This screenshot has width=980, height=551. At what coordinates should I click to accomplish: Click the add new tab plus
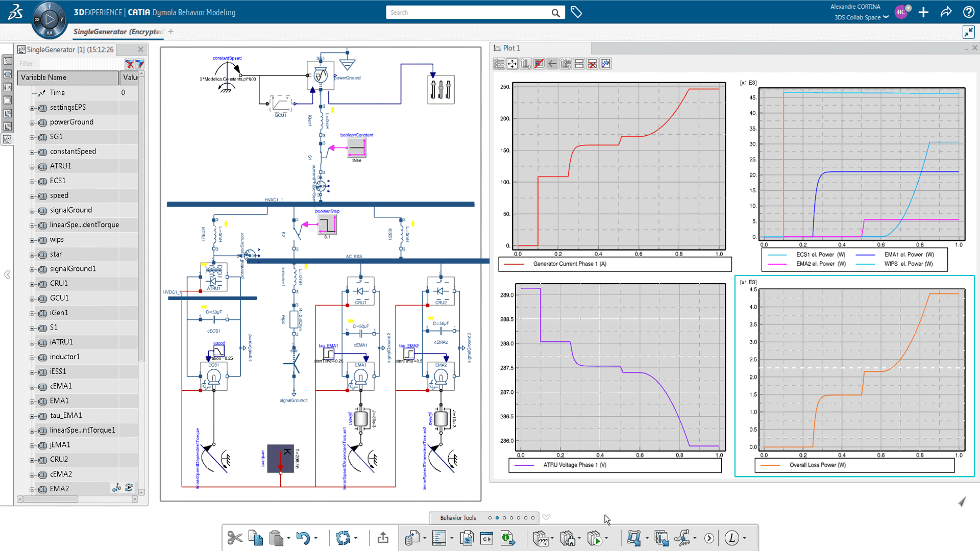171,32
